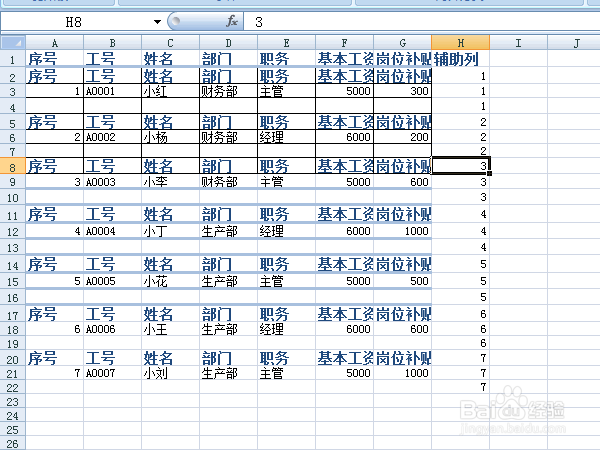Click cell A1 header 序号
600x450 pixels.
pos(55,59)
